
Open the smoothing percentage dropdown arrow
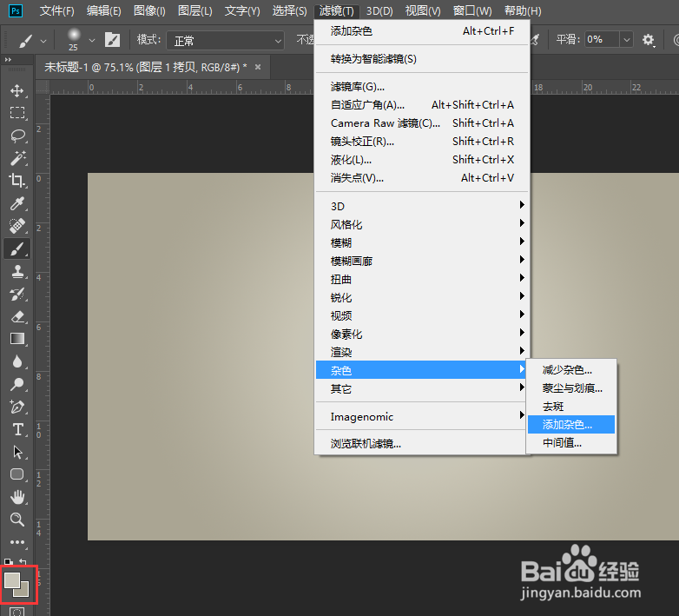(626, 40)
